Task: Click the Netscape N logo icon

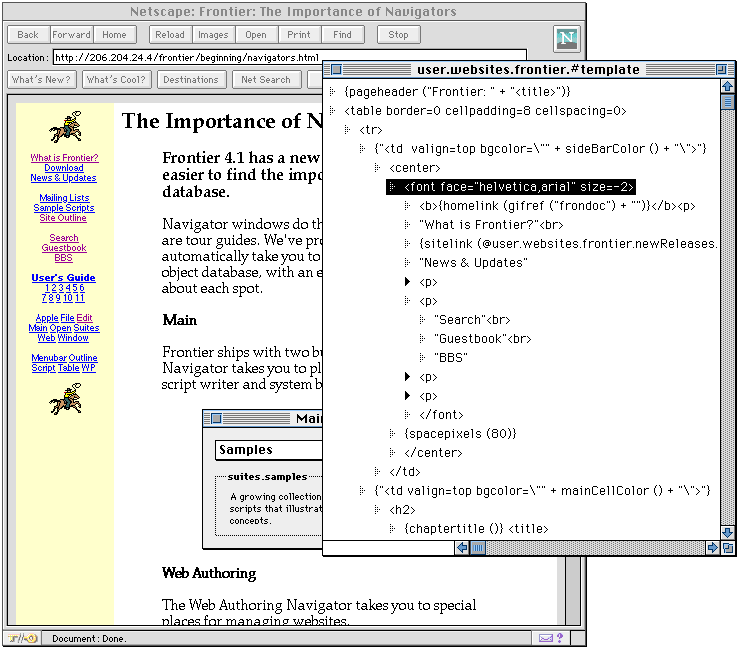Action: click(x=567, y=39)
